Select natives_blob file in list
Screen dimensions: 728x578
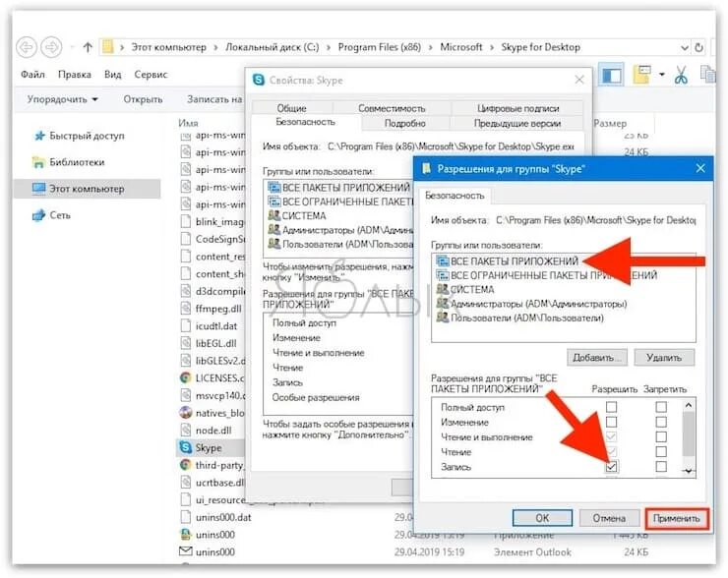pos(212,413)
